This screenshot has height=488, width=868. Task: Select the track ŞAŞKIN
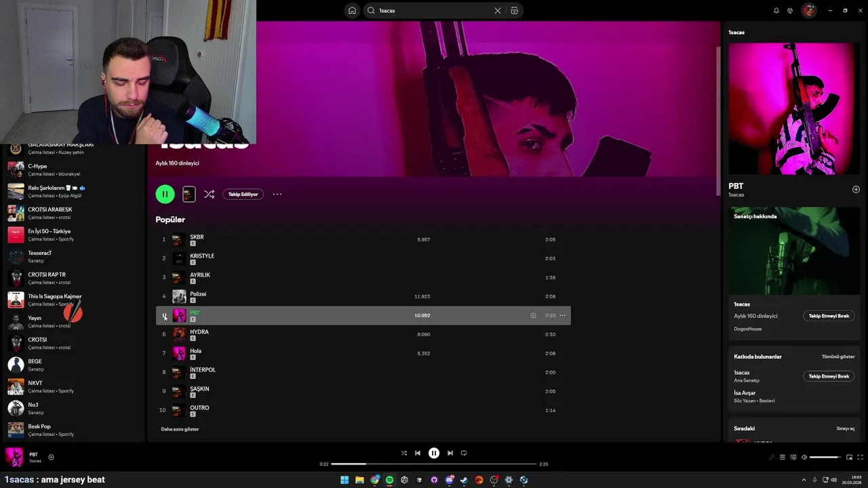click(363, 391)
